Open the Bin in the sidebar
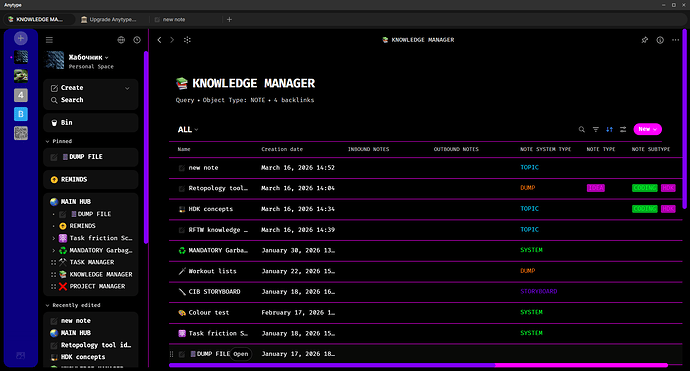The width and height of the screenshot is (690, 371). tap(91, 123)
